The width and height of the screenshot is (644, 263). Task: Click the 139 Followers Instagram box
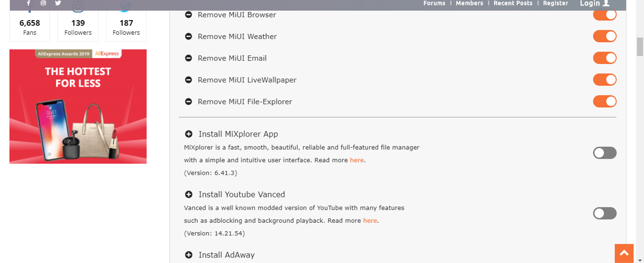(78, 26)
